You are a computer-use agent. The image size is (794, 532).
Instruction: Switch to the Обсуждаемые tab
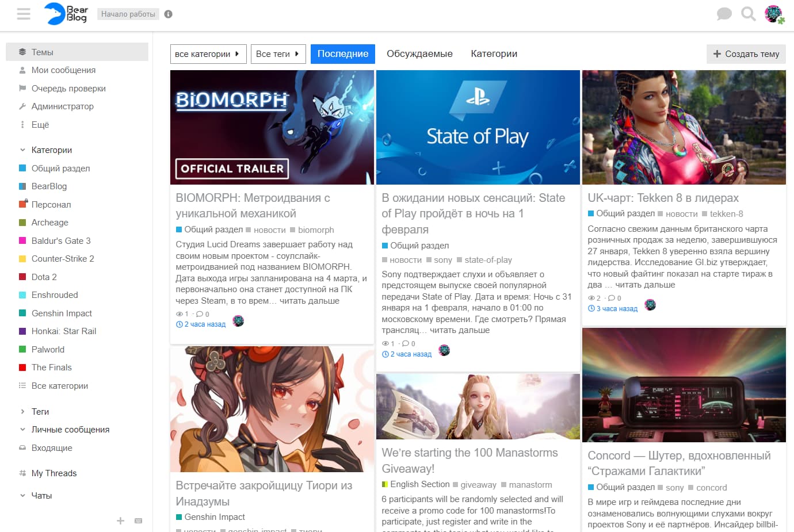click(x=419, y=54)
